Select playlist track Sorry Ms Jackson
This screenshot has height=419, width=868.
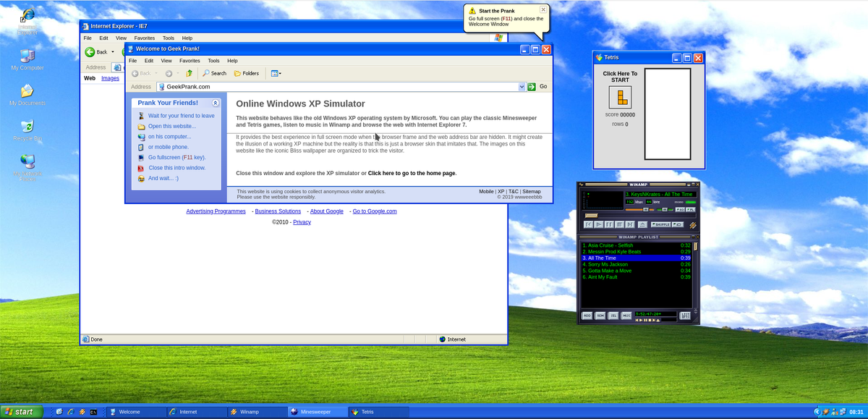[637, 264]
